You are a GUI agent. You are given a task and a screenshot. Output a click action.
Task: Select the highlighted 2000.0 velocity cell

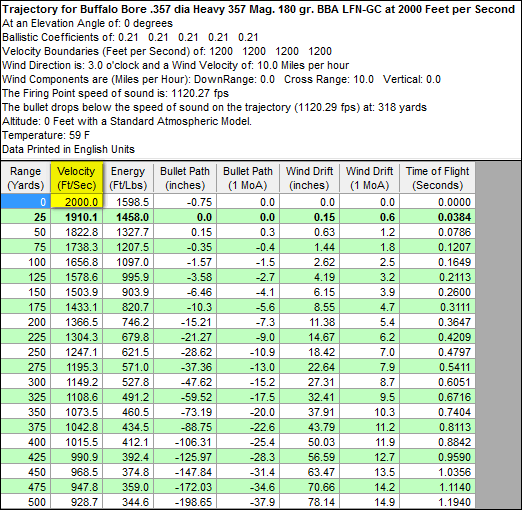click(77, 202)
